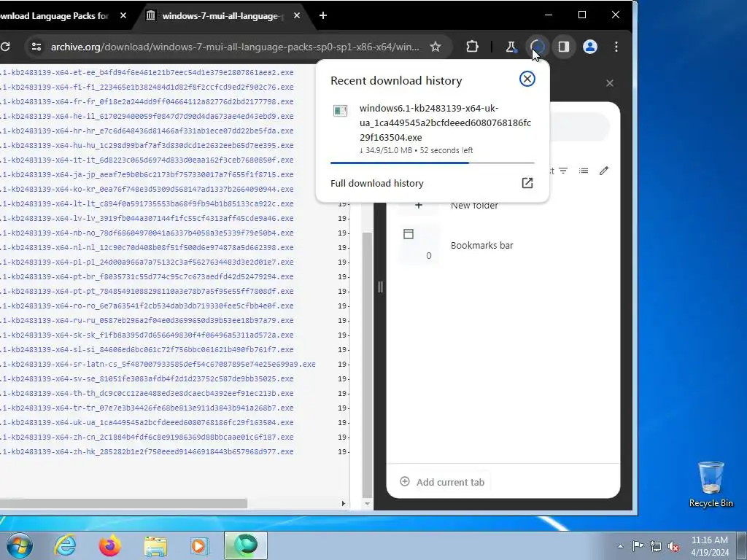Open Windows Explorer from the taskbar

coord(155,545)
